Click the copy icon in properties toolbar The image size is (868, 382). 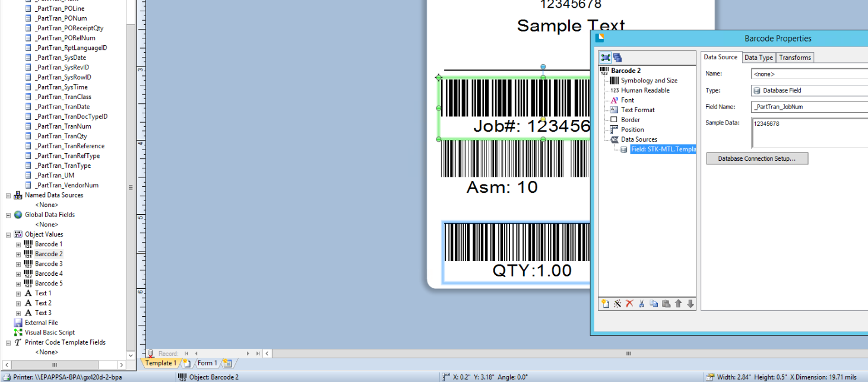point(654,304)
